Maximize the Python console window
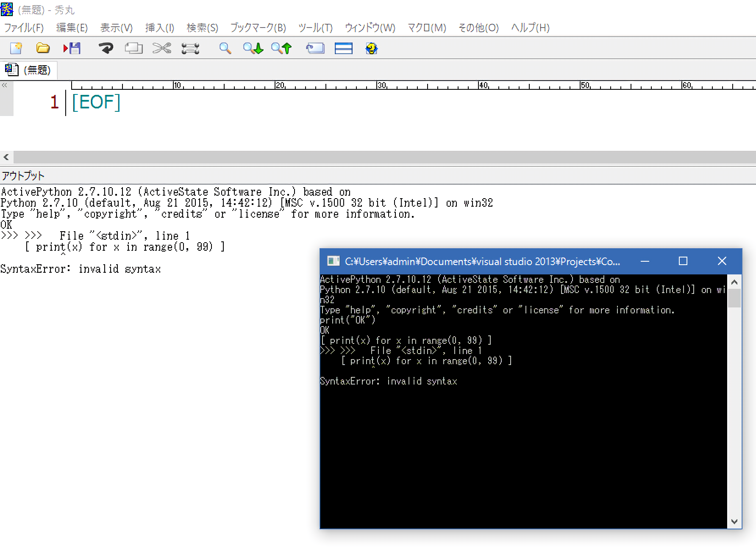Image resolution: width=756 pixels, height=559 pixels. [x=683, y=261]
